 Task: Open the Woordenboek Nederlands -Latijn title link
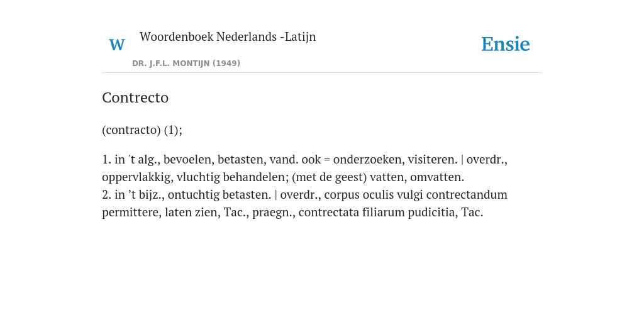click(228, 36)
